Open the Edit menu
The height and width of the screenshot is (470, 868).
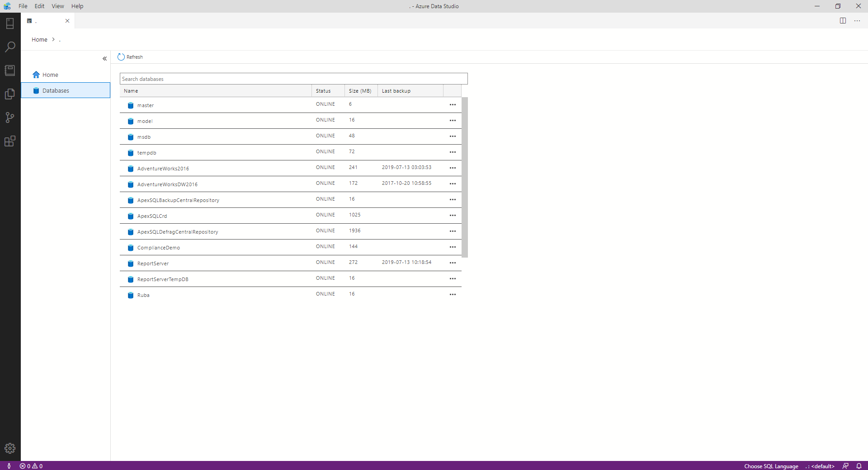40,6
